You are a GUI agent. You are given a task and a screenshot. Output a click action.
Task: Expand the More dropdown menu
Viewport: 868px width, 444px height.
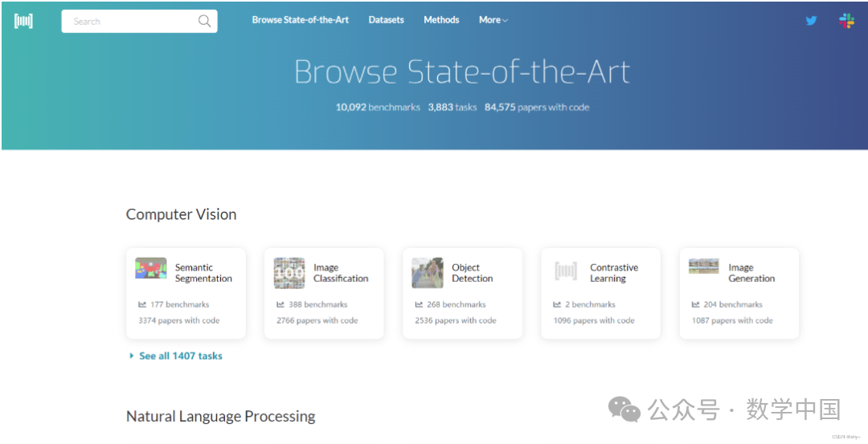click(x=493, y=20)
